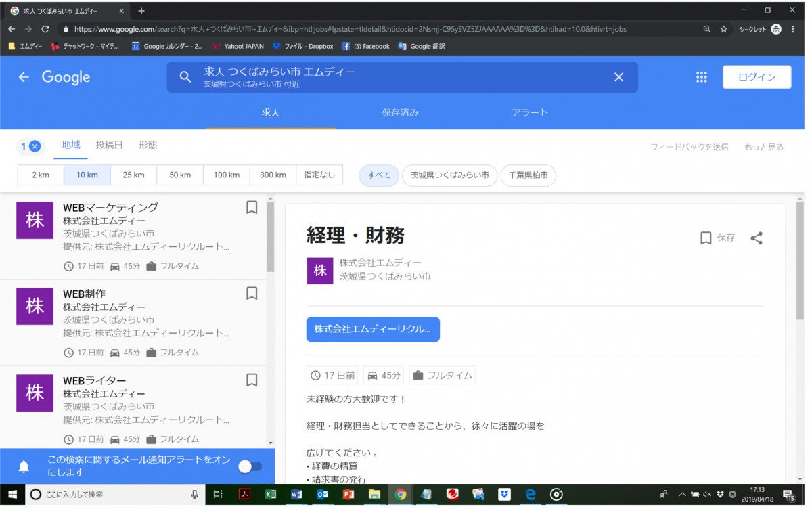
Task: Share the 経理・財務 job posting
Action: tap(757, 238)
